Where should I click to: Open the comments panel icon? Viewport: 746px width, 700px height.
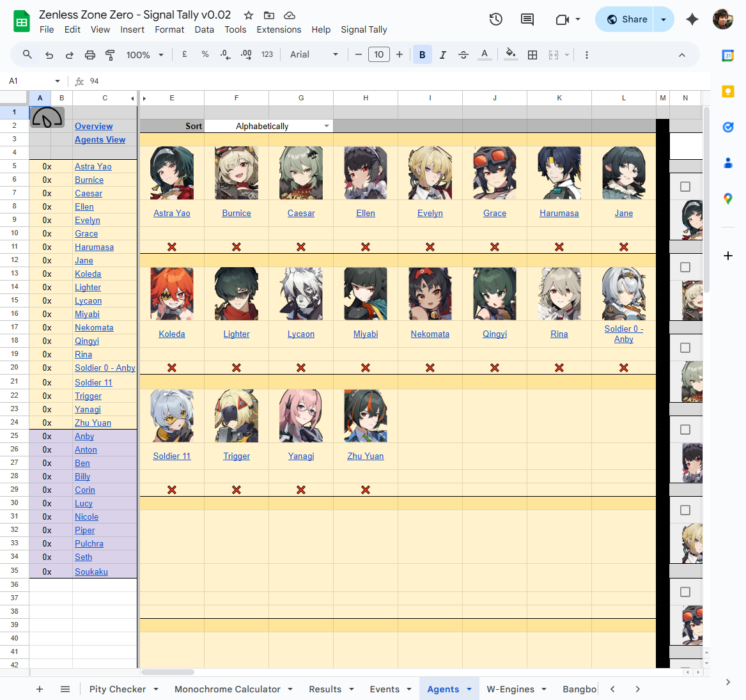point(527,19)
